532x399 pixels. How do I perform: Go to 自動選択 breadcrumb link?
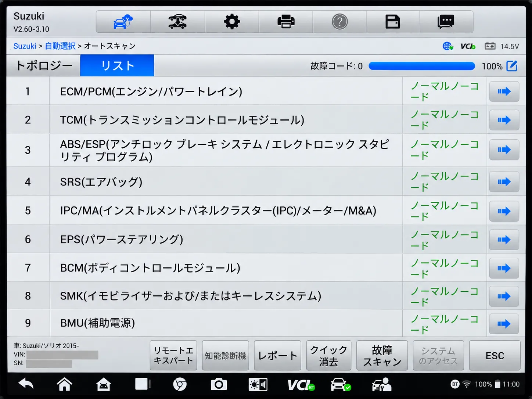coord(60,46)
